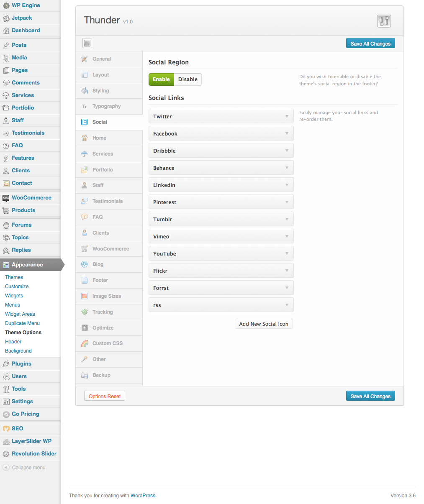Click the Optimize lightning icon

coord(85,328)
